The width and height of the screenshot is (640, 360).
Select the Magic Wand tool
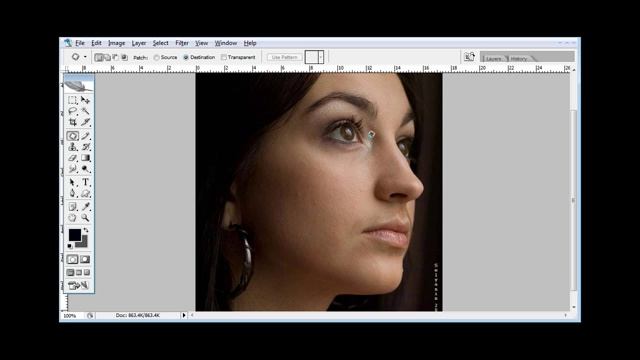85,111
